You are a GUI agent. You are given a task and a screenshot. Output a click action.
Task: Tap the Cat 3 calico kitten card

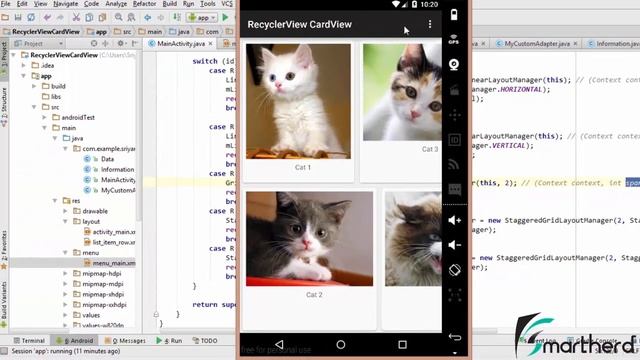coord(402,92)
